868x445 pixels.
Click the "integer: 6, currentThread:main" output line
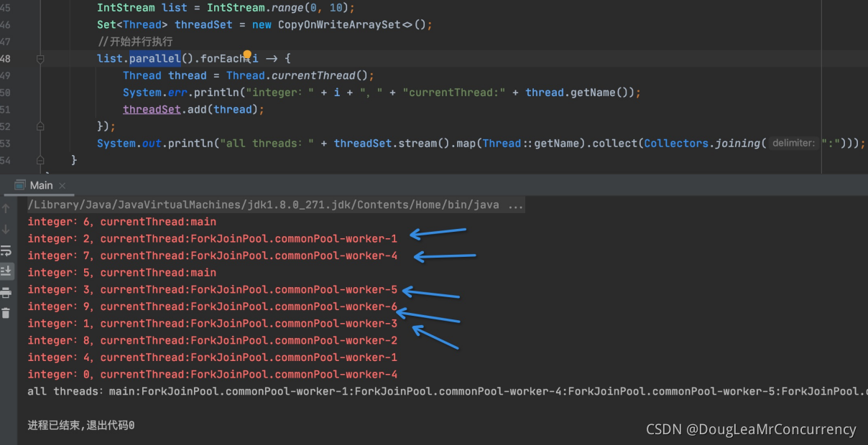click(x=121, y=222)
